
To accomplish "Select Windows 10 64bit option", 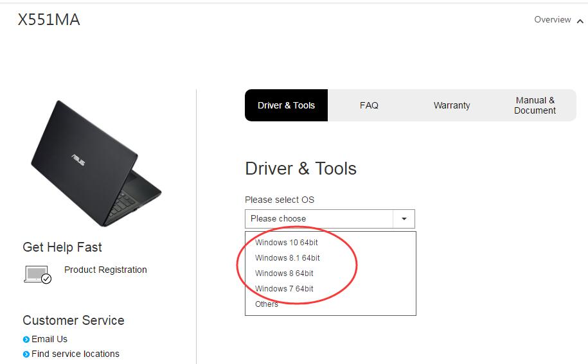I will 286,242.
